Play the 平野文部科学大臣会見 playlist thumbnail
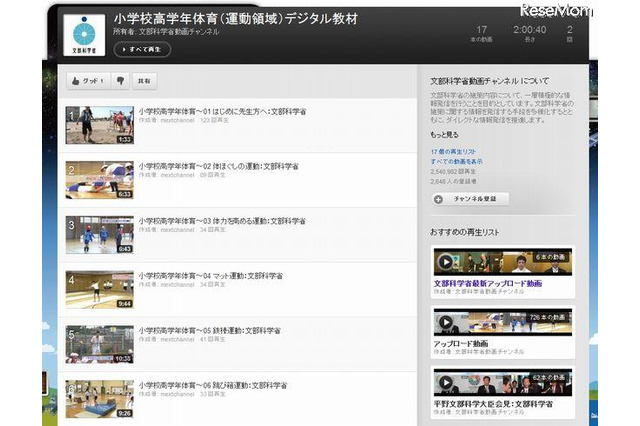The height and width of the screenshot is (426, 640). [503, 382]
